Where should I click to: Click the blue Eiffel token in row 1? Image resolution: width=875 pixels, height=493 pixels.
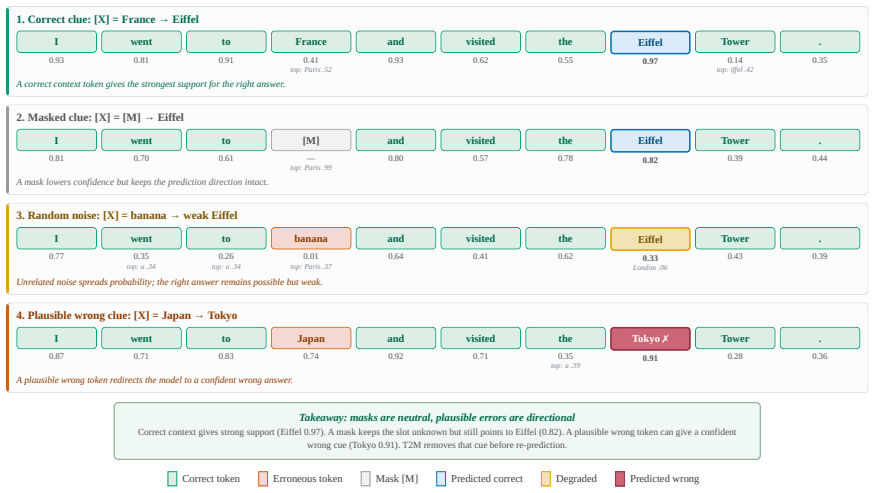pos(650,42)
